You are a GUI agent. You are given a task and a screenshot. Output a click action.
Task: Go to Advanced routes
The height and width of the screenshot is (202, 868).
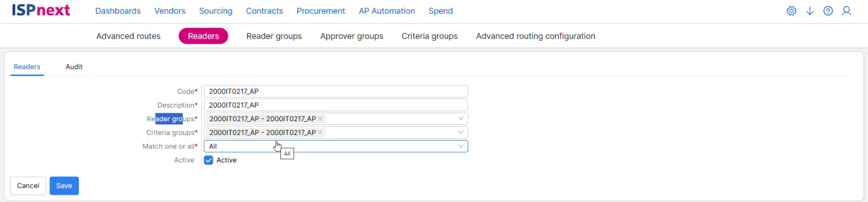tap(129, 36)
